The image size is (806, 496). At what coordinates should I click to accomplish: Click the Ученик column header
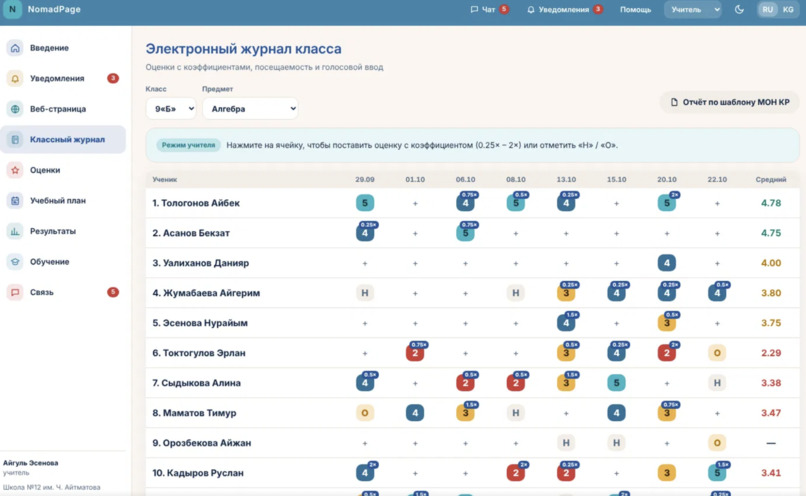(x=164, y=179)
